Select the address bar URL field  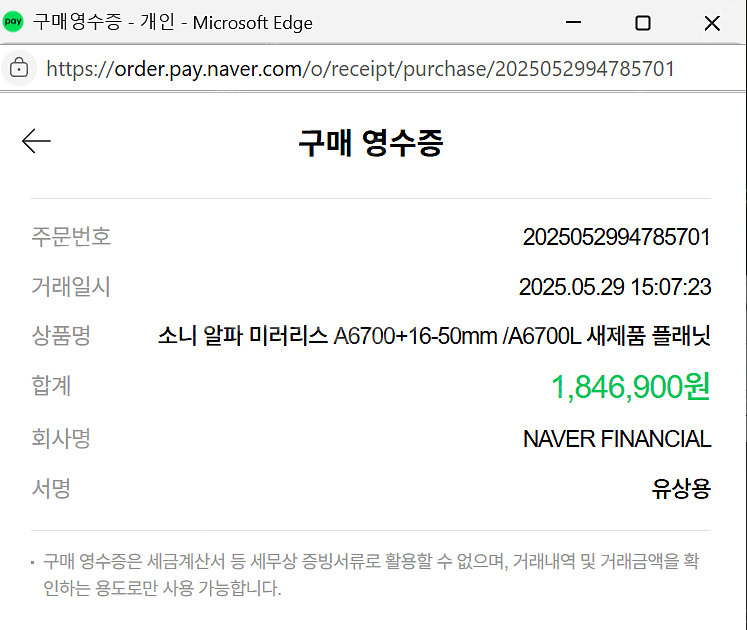tap(360, 69)
